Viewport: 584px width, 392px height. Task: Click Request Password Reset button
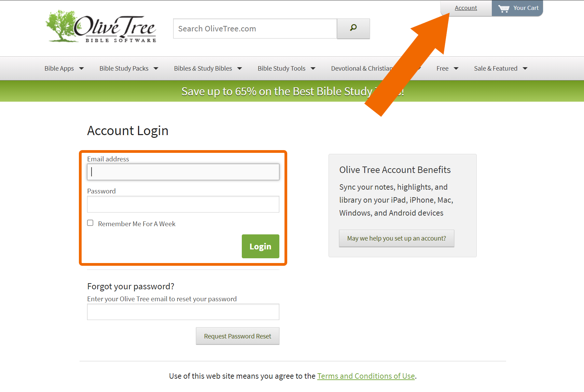tap(238, 336)
